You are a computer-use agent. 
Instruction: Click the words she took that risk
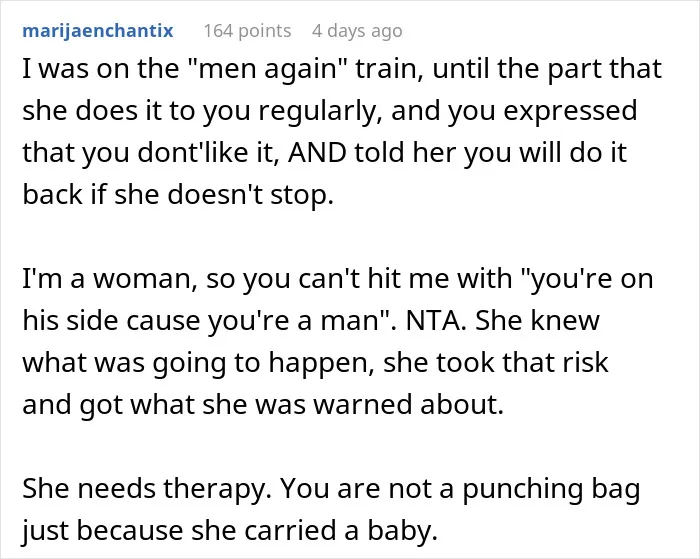(x=496, y=362)
